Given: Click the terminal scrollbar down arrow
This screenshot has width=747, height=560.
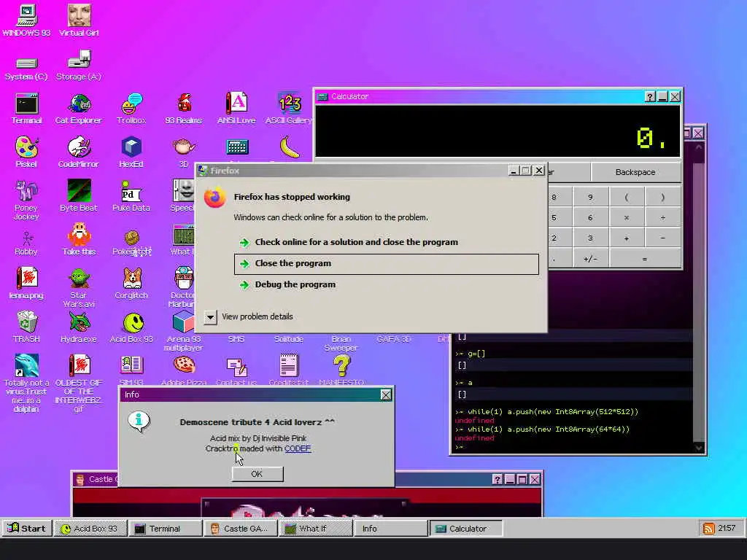Looking at the screenshot, I should (698, 447).
